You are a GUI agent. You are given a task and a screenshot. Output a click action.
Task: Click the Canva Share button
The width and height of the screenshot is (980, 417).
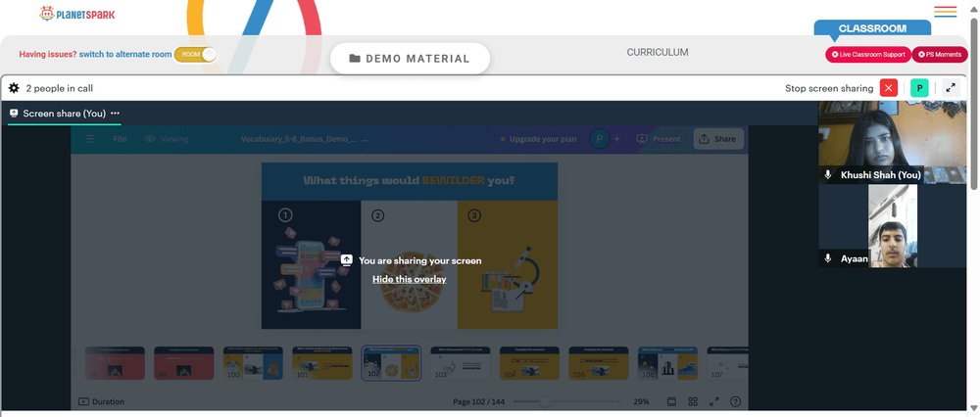[x=718, y=139]
